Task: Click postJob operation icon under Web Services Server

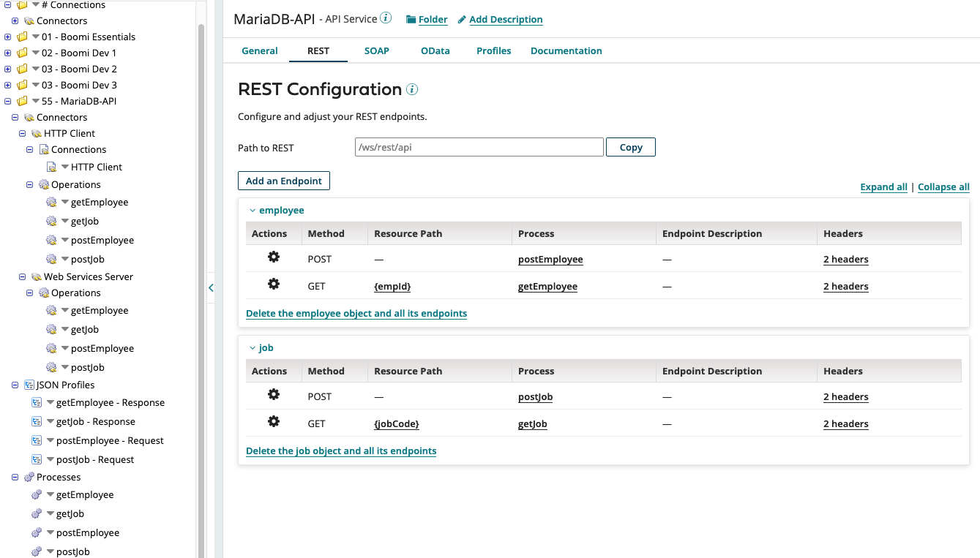Action: click(51, 367)
